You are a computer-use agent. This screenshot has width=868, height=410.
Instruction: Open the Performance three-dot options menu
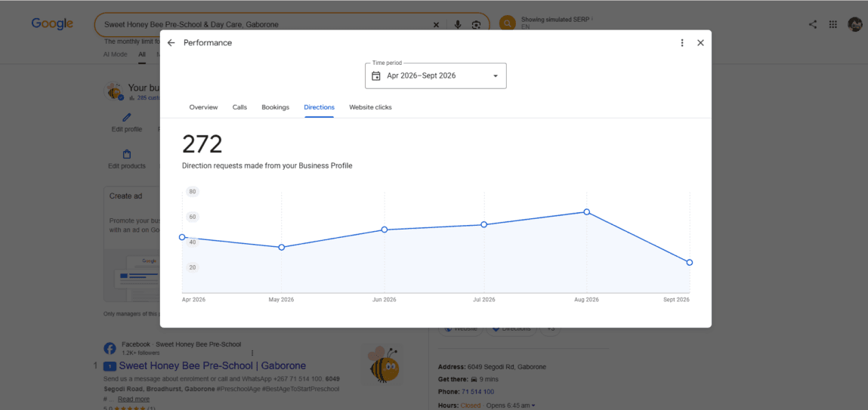[x=682, y=42]
